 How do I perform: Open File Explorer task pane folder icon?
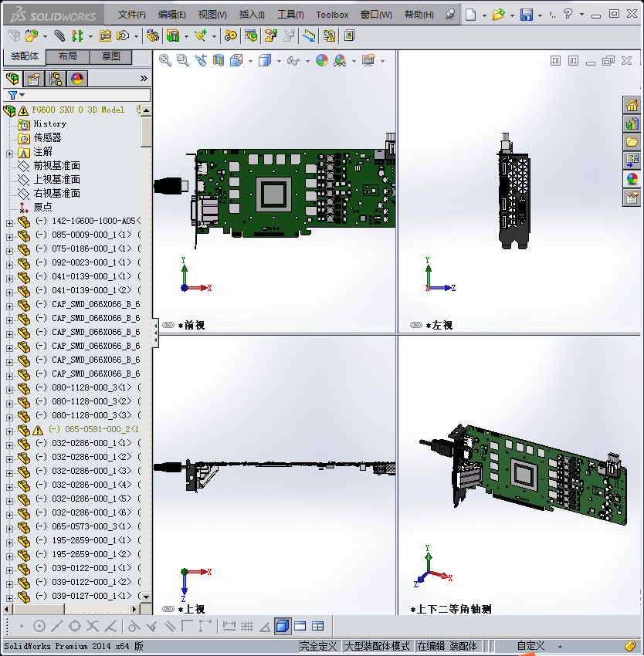[632, 142]
